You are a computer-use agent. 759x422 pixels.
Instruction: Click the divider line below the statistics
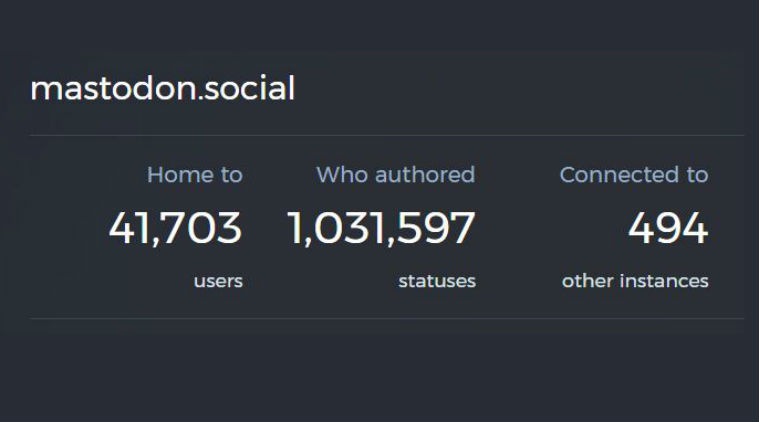point(387,318)
